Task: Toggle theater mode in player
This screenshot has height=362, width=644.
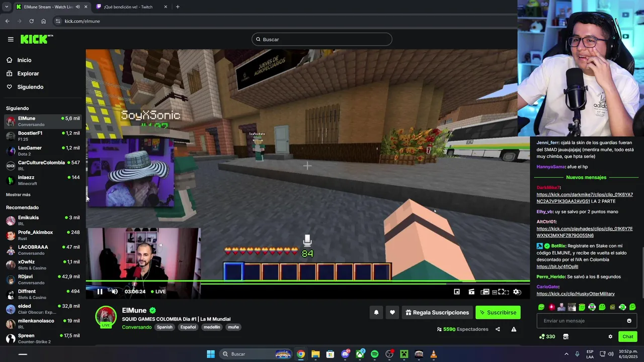Action: click(486, 292)
